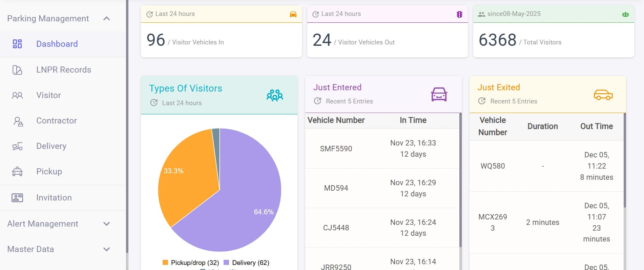Expand the Master Data section
This screenshot has width=644, height=270.
pyautogui.click(x=106, y=249)
